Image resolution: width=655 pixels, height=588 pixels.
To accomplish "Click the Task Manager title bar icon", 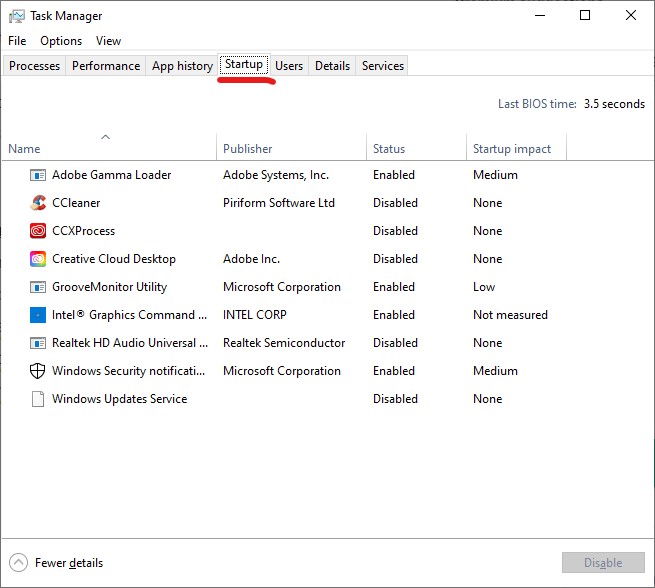I will [x=17, y=16].
